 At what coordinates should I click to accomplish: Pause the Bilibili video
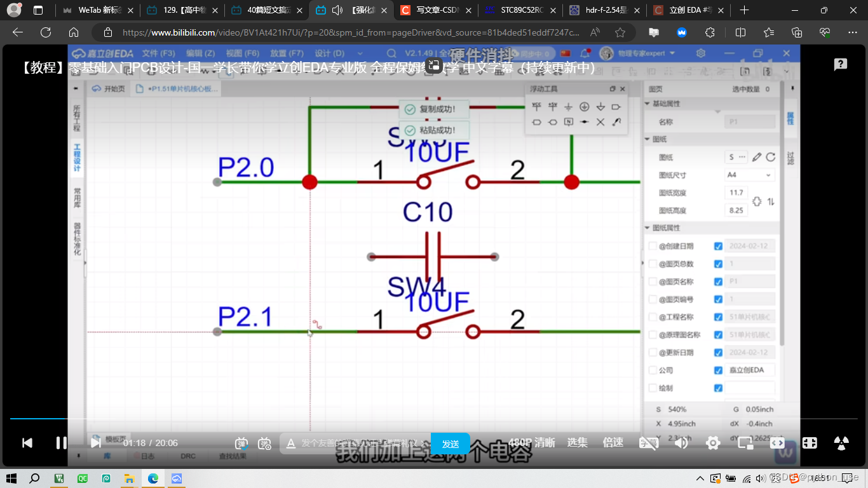(62, 443)
